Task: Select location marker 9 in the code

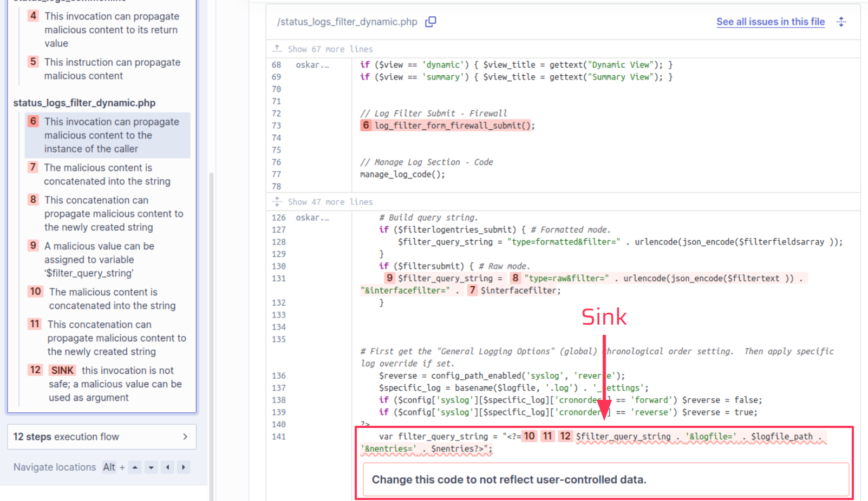Action: point(389,278)
